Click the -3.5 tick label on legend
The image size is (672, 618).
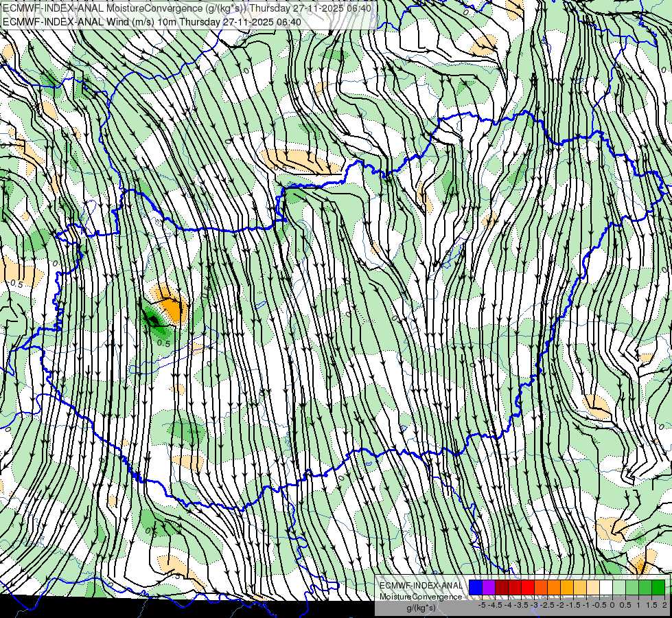coord(521,605)
